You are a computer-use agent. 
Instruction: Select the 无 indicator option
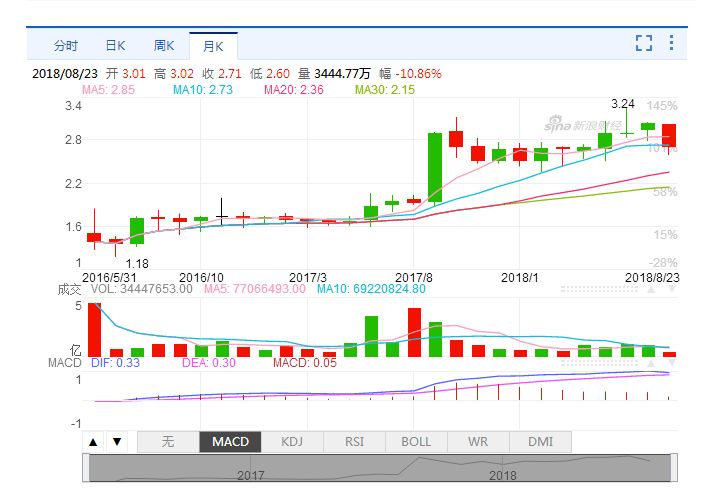tap(167, 441)
